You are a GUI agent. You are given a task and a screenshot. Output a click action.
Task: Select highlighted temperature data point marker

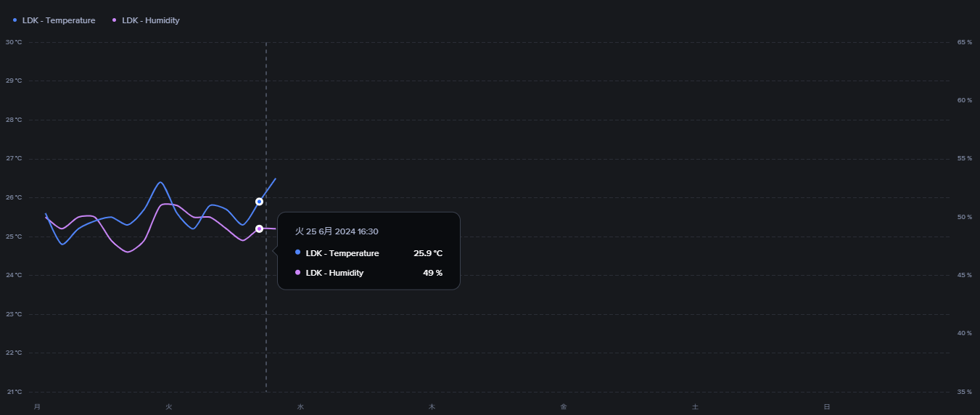tap(259, 202)
